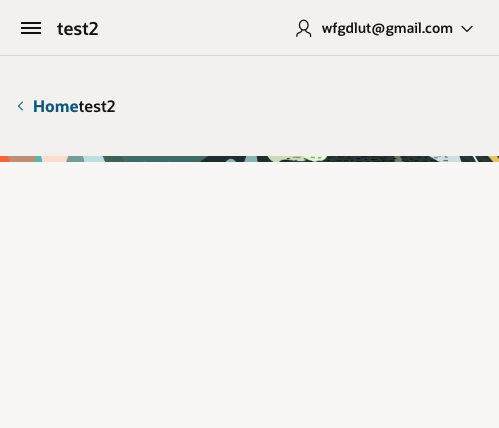Click the orange segment at banner's left end
499x428 pixels.
coord(4,159)
